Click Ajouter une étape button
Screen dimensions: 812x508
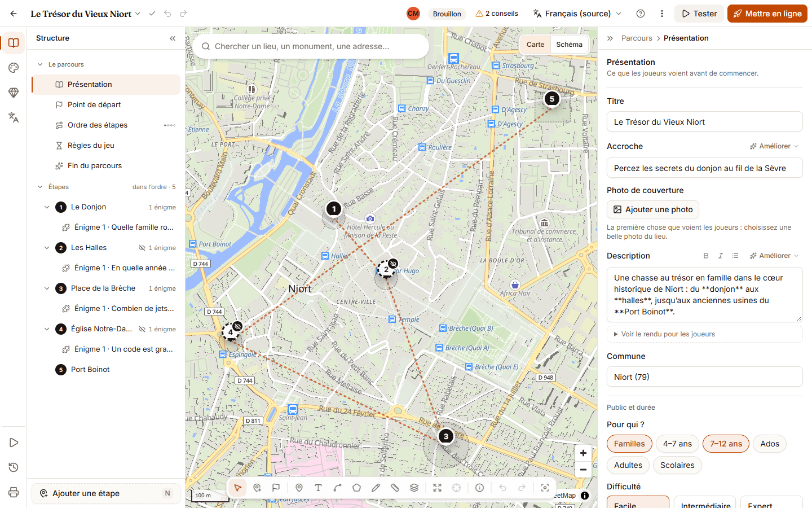[x=106, y=493]
